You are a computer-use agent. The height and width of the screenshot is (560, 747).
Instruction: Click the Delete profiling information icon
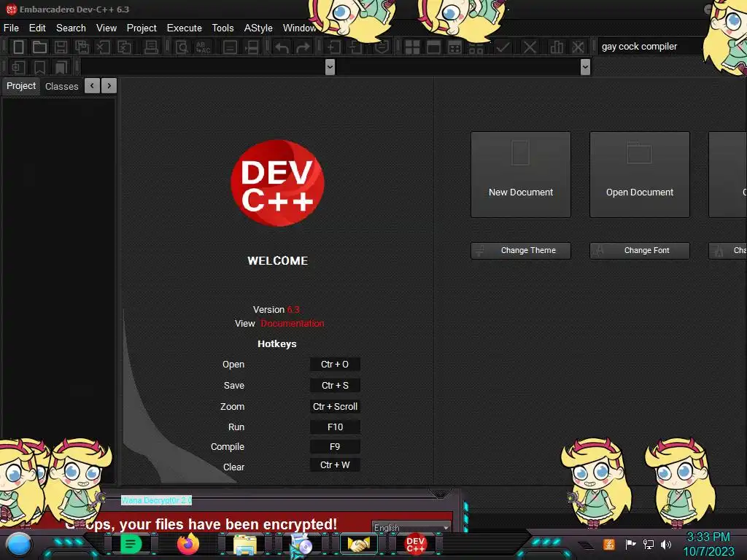click(x=578, y=47)
